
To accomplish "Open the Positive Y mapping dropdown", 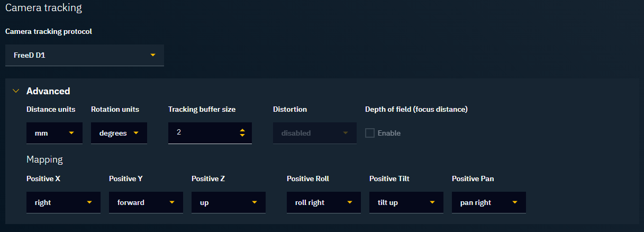I will click(x=146, y=202).
